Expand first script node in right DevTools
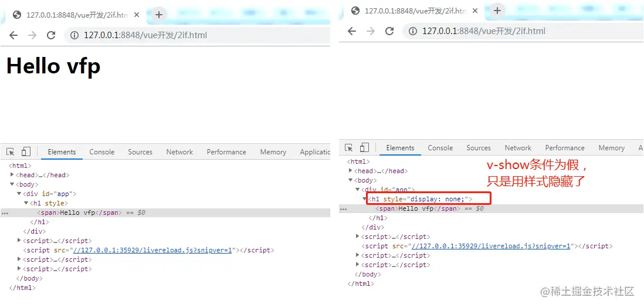Viewport: 644px width, 307px height. 358,237
